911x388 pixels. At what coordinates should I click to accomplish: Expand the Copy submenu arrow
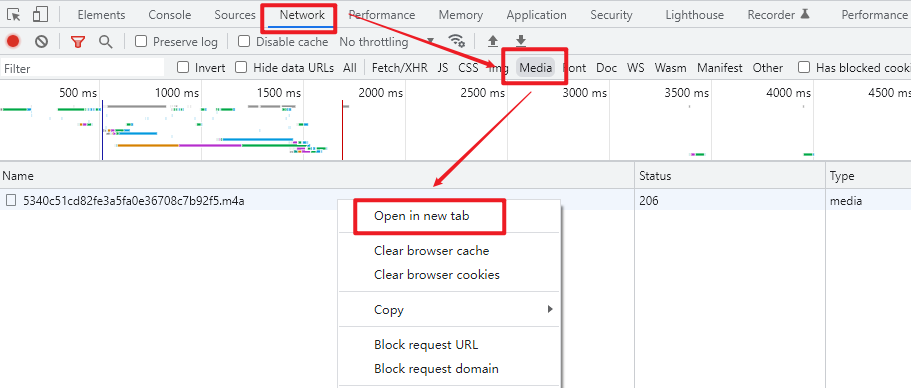click(550, 310)
